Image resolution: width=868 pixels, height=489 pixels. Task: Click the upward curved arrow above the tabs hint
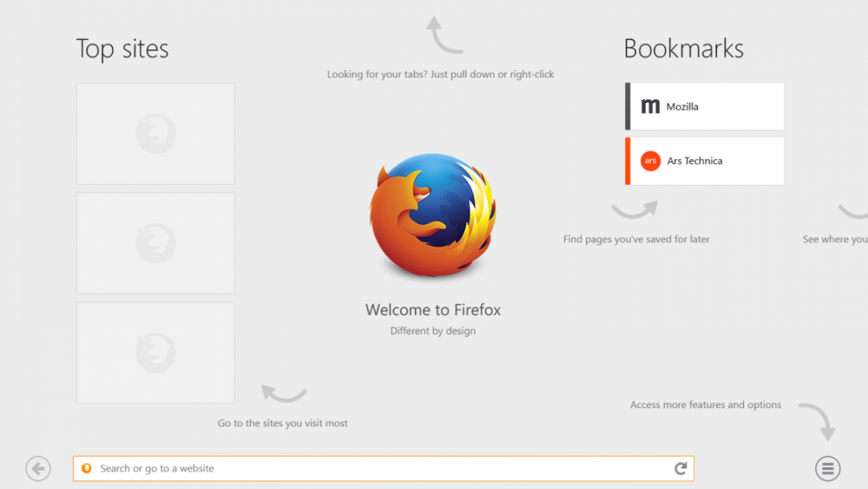tap(444, 36)
